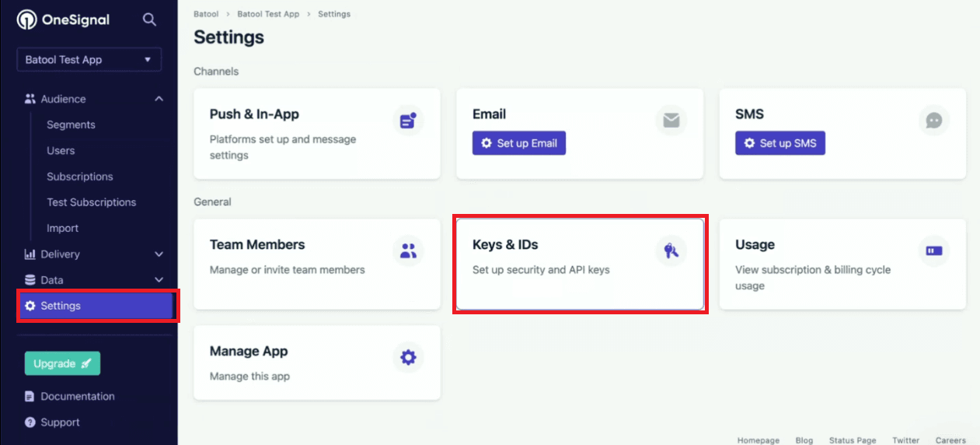980x445 pixels.
Task: Select Test Subscriptions in the sidebar
Action: (91, 202)
